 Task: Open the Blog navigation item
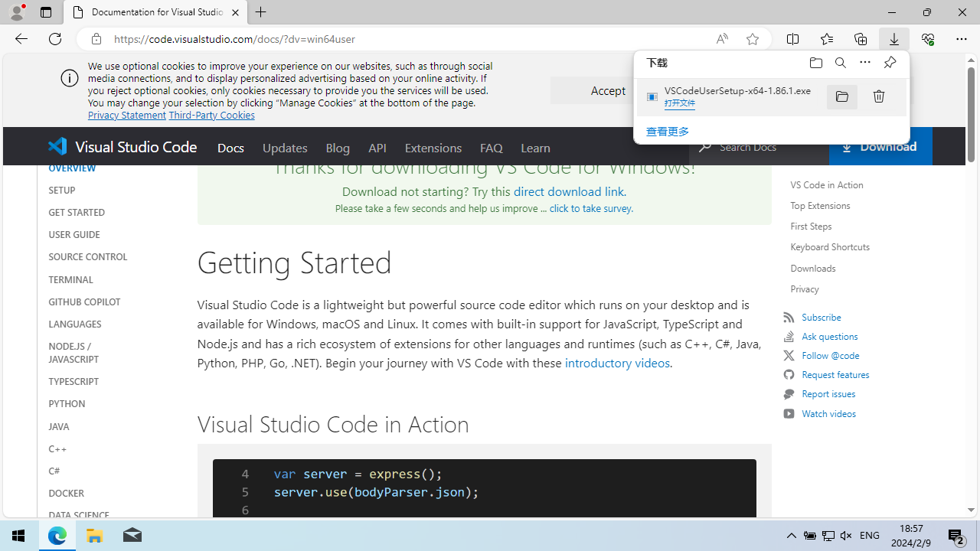tap(338, 147)
